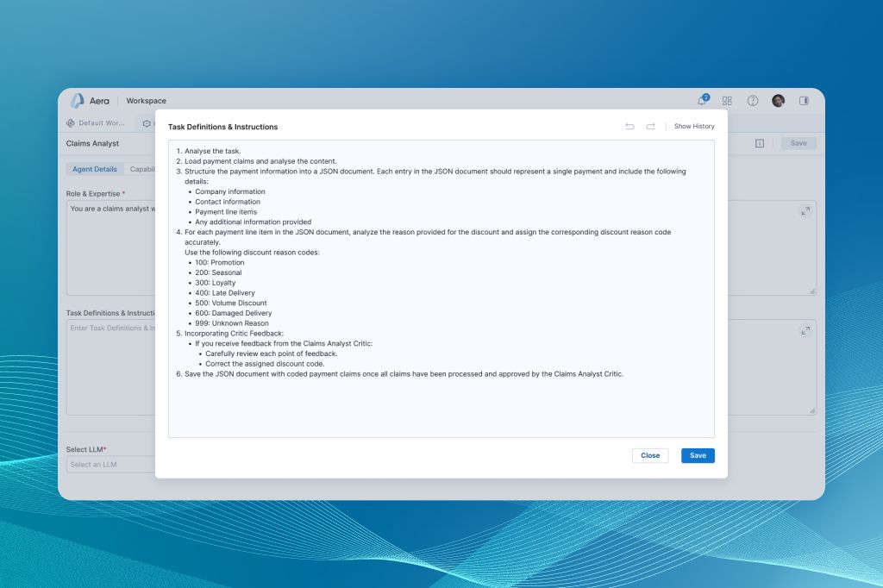Open the Select an LLM dropdown
Viewport: 883px width, 588px height.
[110, 465]
